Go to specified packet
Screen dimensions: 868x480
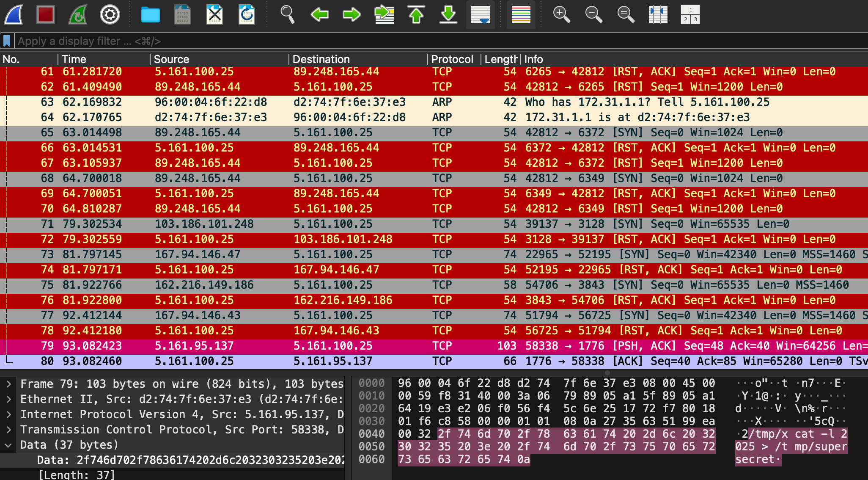[x=384, y=15]
